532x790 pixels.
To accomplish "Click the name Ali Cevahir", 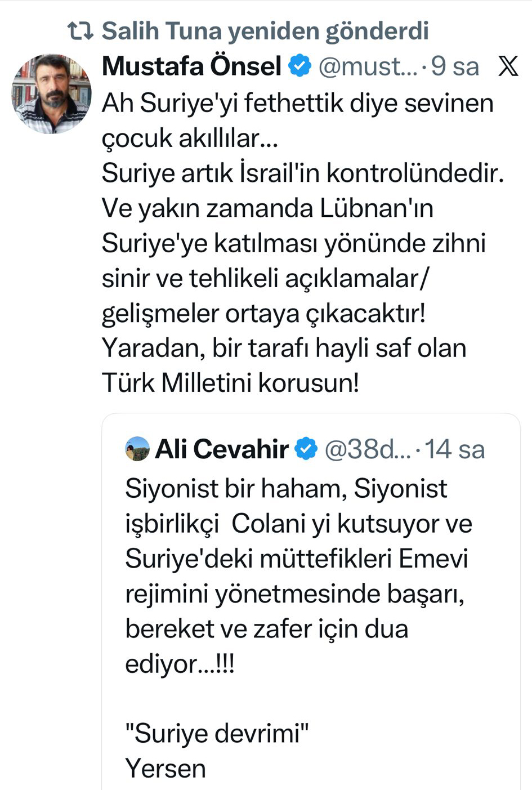I will pos(220,449).
